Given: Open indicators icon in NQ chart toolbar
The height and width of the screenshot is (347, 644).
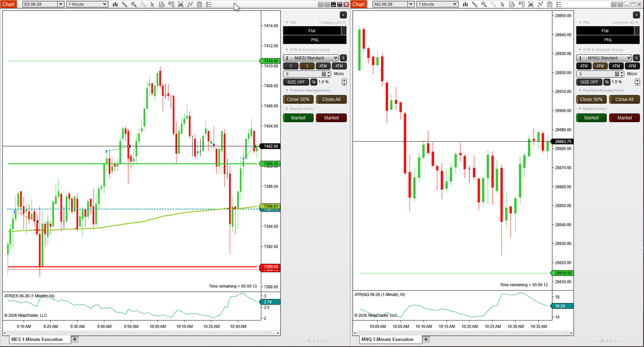Looking at the screenshot, I should coord(540,4).
